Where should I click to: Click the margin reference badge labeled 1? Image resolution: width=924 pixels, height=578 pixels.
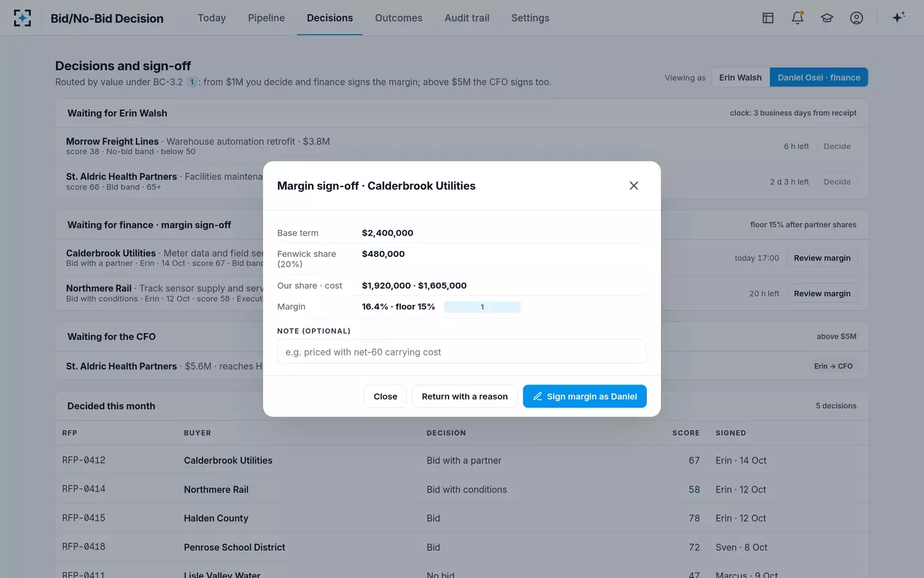tap(482, 307)
